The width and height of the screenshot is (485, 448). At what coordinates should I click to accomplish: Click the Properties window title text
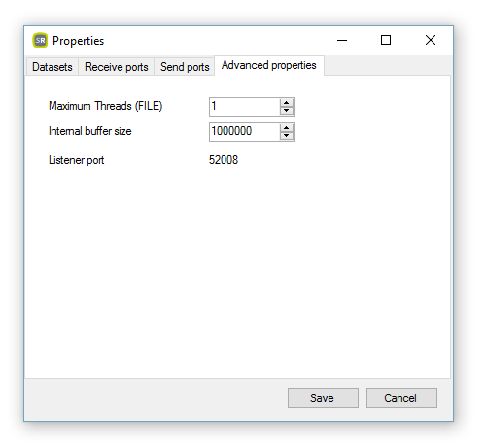click(78, 41)
